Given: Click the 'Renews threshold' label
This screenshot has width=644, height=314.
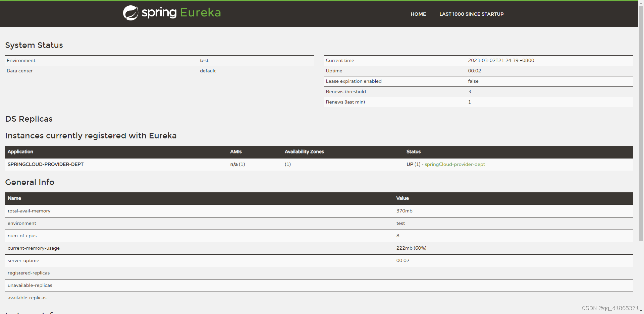Looking at the screenshot, I should 346,91.
